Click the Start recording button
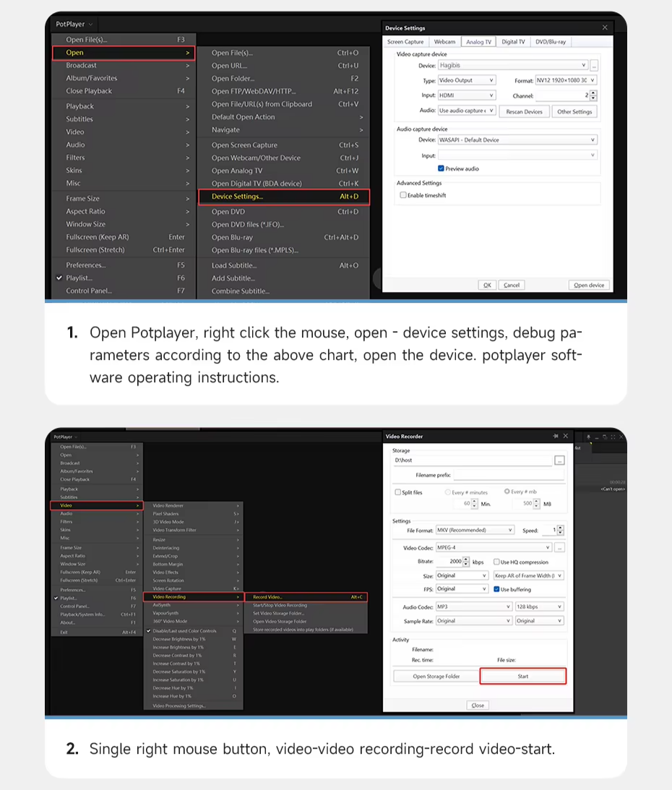This screenshot has width=672, height=790. coord(523,676)
